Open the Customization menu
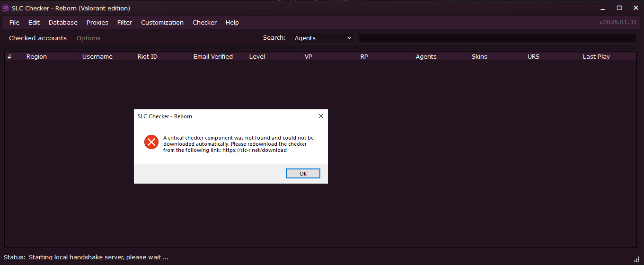 (x=162, y=22)
